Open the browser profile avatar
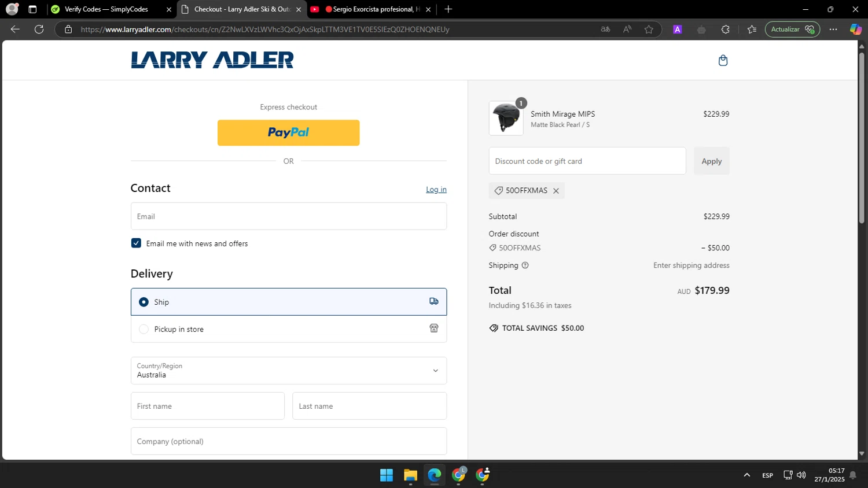868x488 pixels. 12,9
